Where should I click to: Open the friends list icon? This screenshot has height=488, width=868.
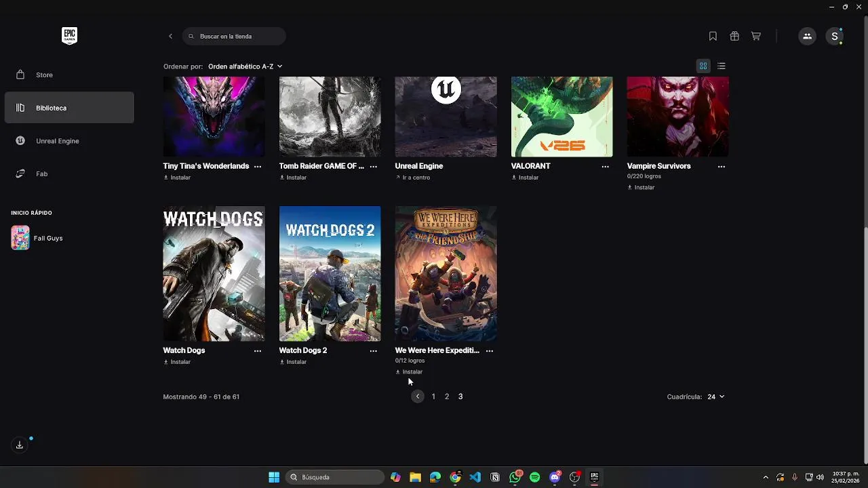[807, 36]
